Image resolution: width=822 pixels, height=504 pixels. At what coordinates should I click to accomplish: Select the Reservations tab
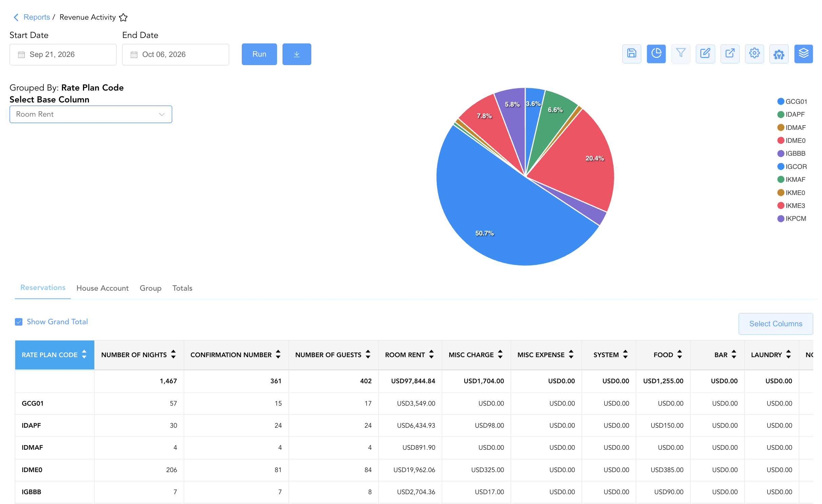tap(43, 288)
